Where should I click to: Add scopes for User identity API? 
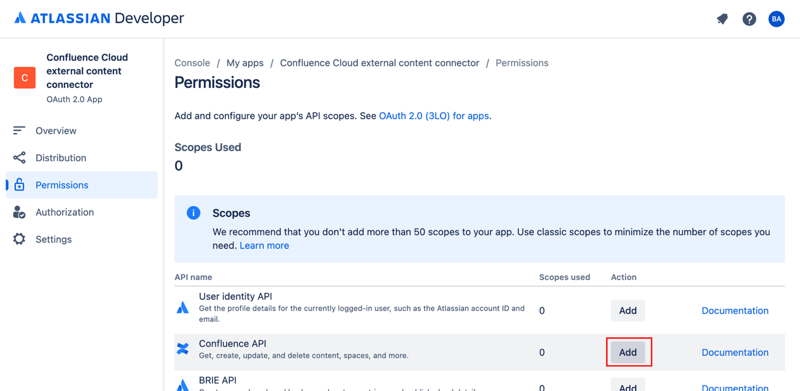[628, 310]
